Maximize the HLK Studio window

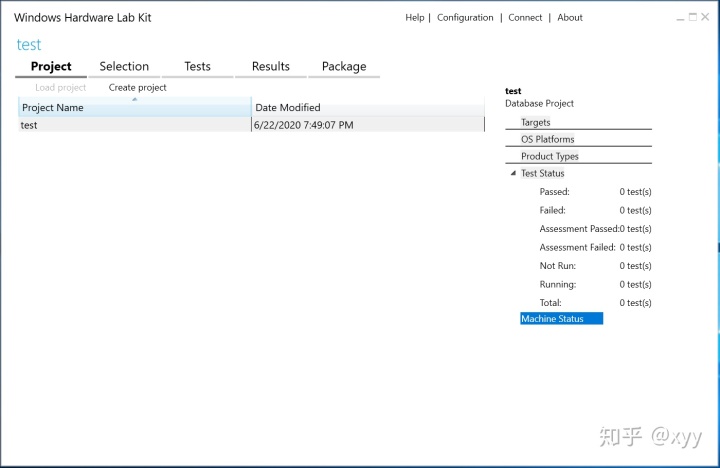click(x=693, y=17)
